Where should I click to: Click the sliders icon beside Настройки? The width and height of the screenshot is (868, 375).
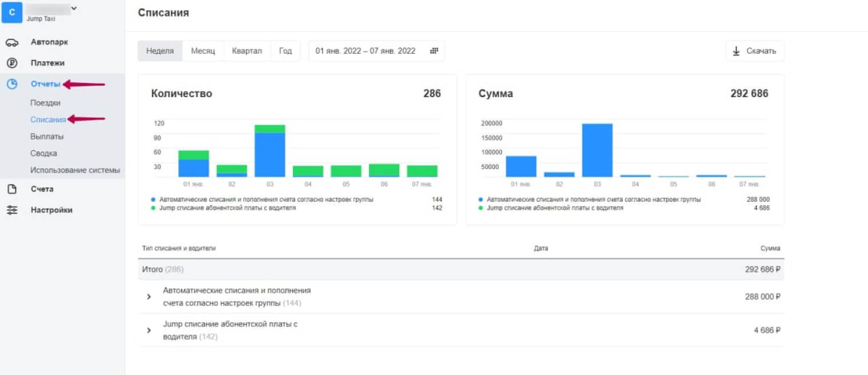(x=12, y=210)
